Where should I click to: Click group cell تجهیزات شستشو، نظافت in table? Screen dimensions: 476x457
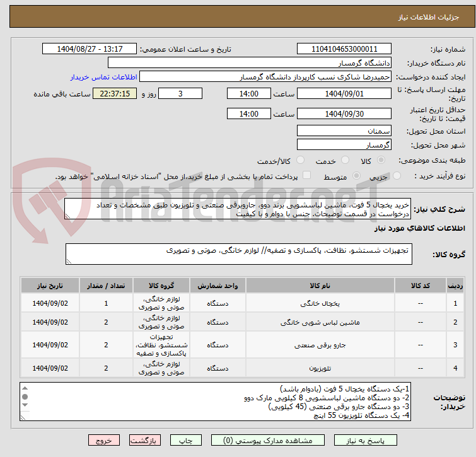point(161,345)
